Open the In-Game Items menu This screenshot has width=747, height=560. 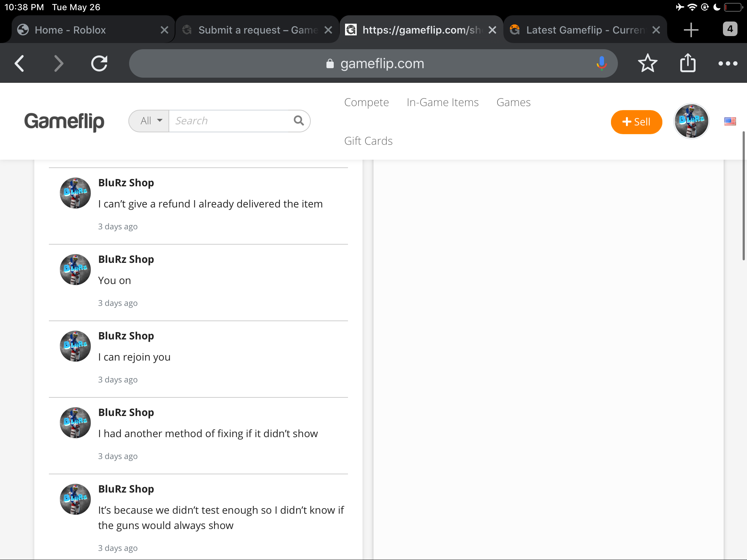442,102
